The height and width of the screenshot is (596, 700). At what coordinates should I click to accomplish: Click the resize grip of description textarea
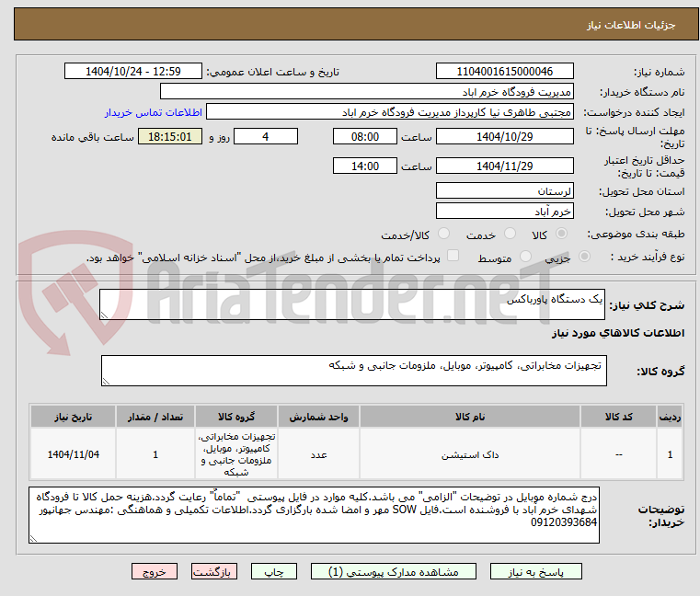click(104, 315)
